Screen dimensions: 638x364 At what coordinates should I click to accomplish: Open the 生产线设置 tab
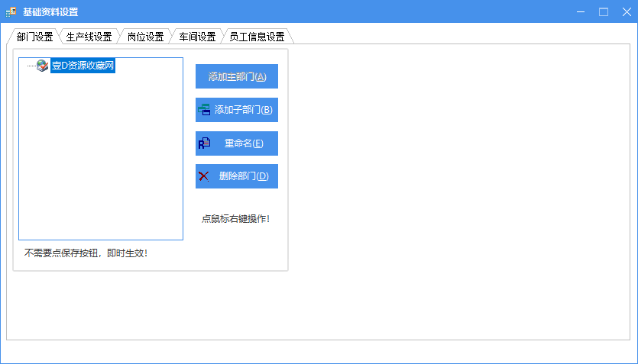pos(89,37)
